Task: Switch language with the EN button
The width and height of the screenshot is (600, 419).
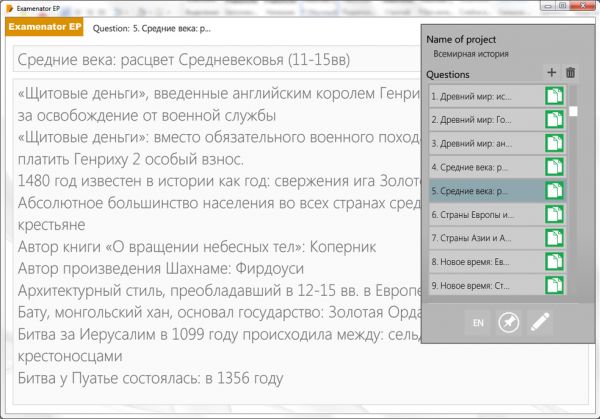Action: click(478, 323)
